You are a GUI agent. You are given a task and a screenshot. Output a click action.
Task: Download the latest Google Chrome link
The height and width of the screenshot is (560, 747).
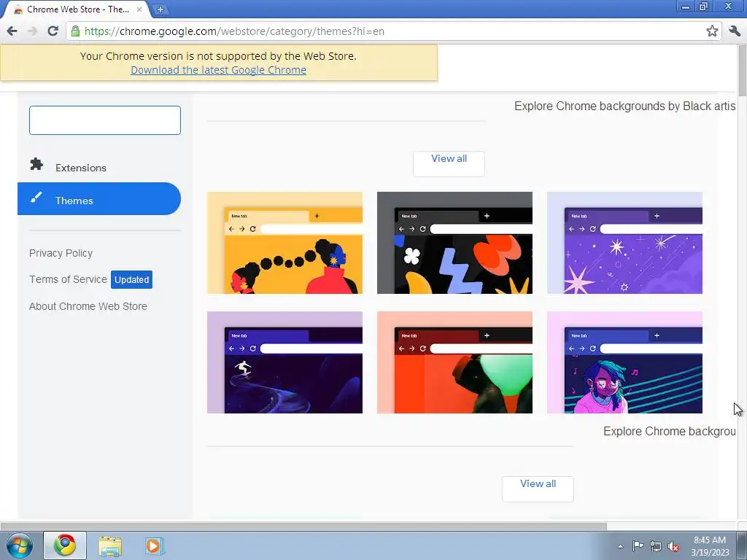[x=218, y=70]
